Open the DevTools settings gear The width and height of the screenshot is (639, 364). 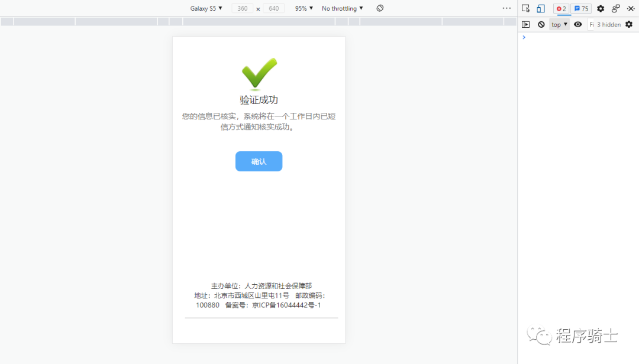click(x=599, y=8)
